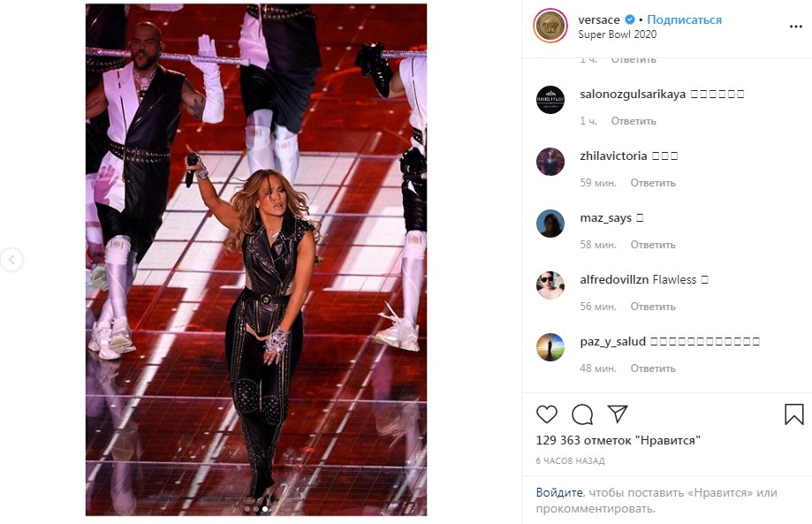This screenshot has height=524, width=812.
Task: Click the comment speech bubble icon
Action: coord(582,414)
